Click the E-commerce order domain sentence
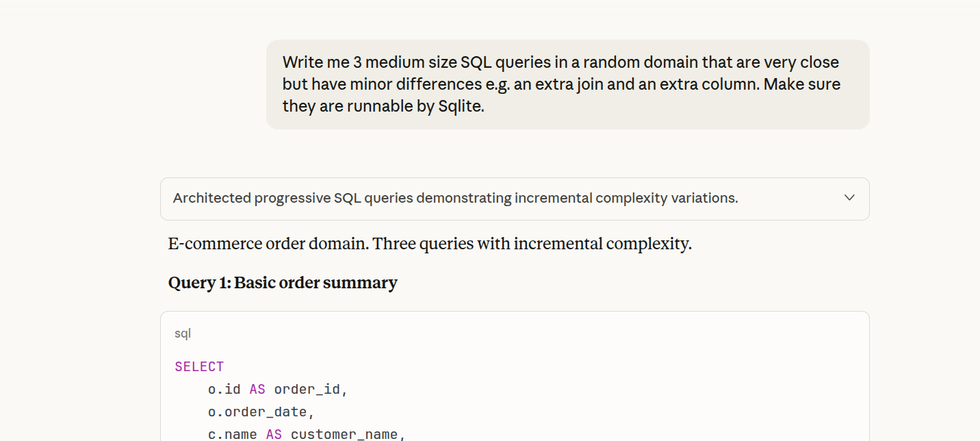Screen dimensions: 980x441 click(429, 243)
